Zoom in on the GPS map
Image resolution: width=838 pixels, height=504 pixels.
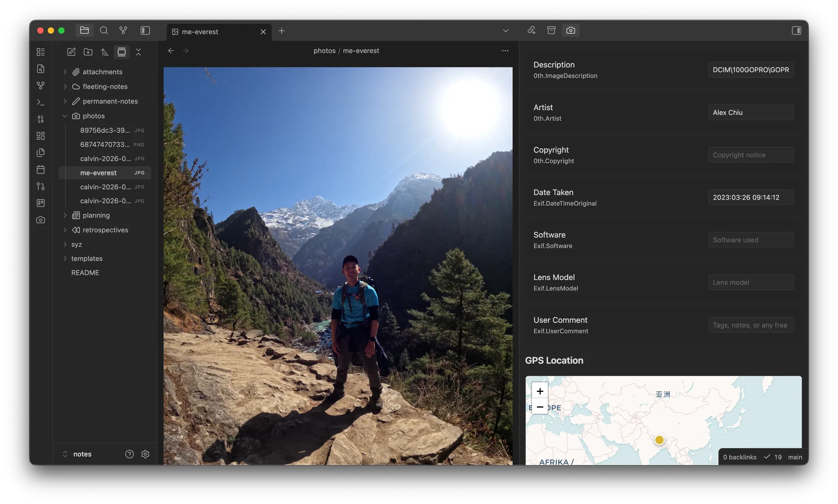coord(540,391)
